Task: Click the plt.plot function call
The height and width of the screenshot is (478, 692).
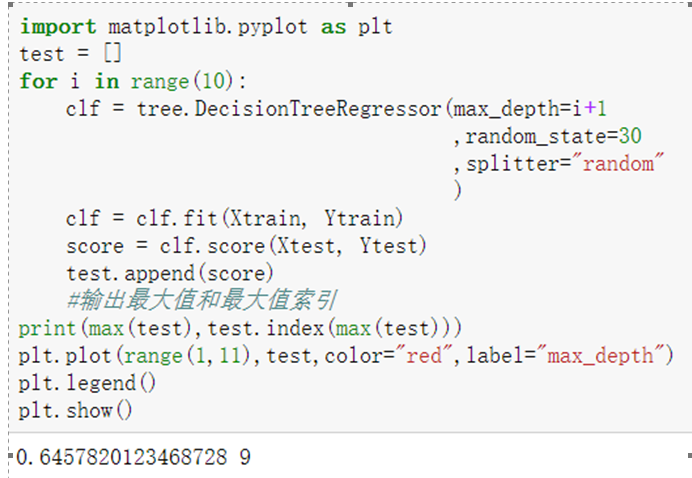Action: [68, 355]
